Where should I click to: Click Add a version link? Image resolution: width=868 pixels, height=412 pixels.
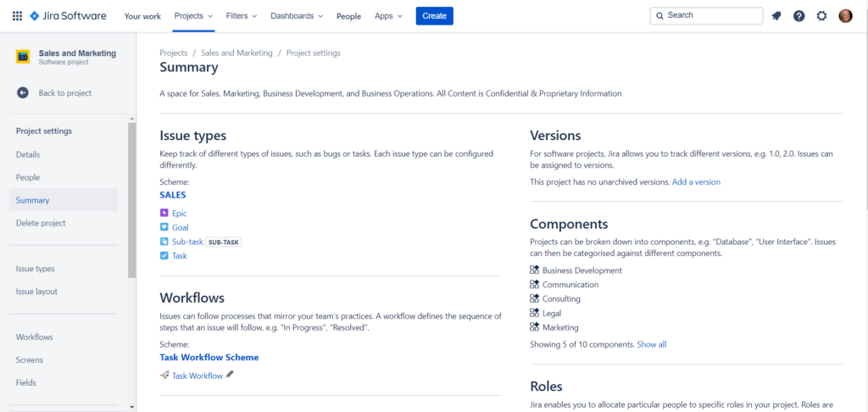697,181
